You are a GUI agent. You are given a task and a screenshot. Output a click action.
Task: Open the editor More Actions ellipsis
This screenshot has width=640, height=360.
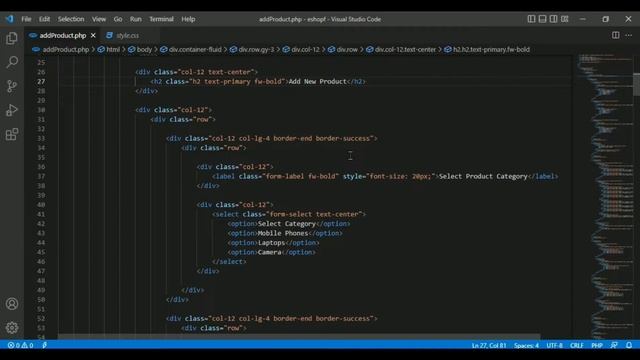pos(629,35)
